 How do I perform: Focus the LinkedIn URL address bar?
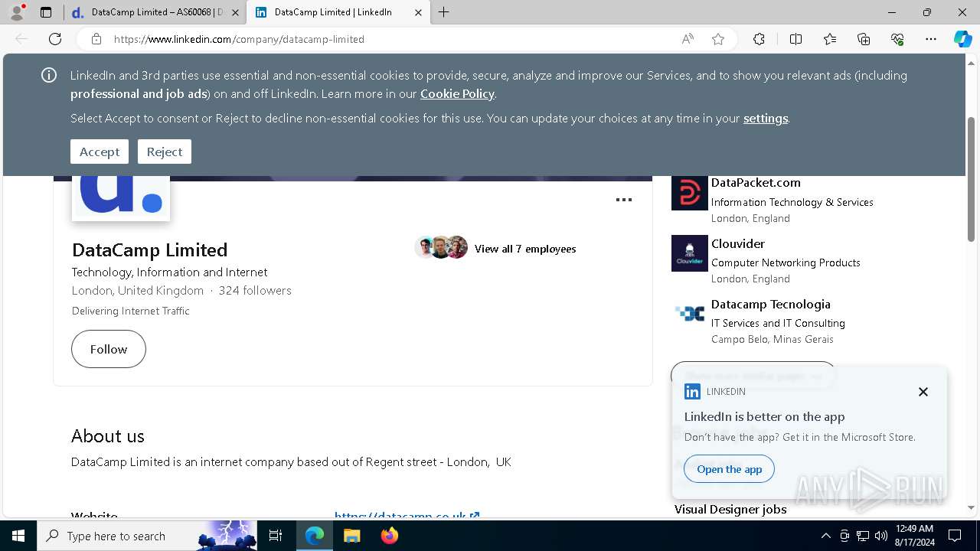390,39
